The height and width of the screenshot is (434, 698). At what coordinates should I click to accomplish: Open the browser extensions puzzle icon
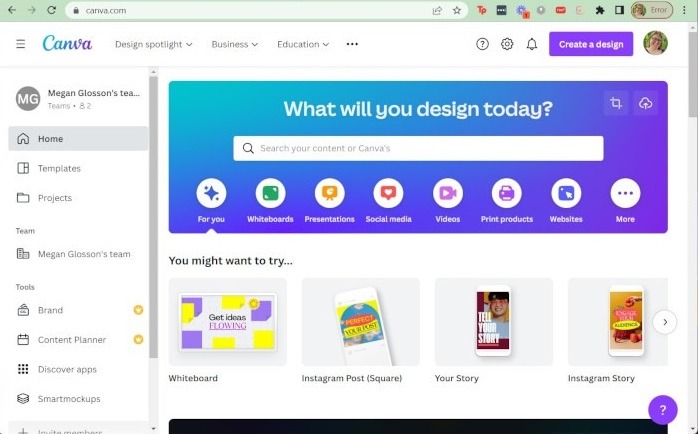[600, 10]
